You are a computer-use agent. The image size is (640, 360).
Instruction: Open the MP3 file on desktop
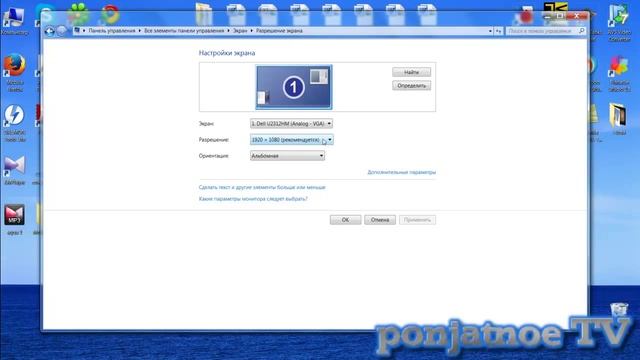(15, 220)
